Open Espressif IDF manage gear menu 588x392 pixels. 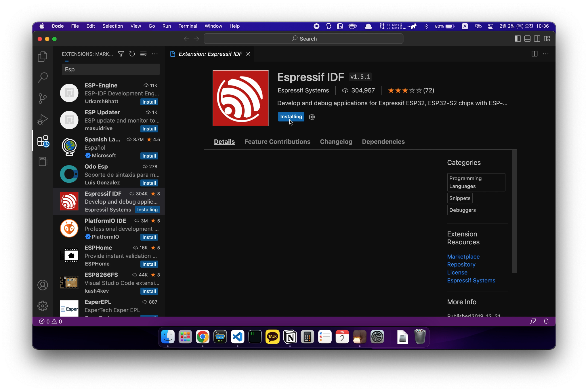click(x=312, y=117)
